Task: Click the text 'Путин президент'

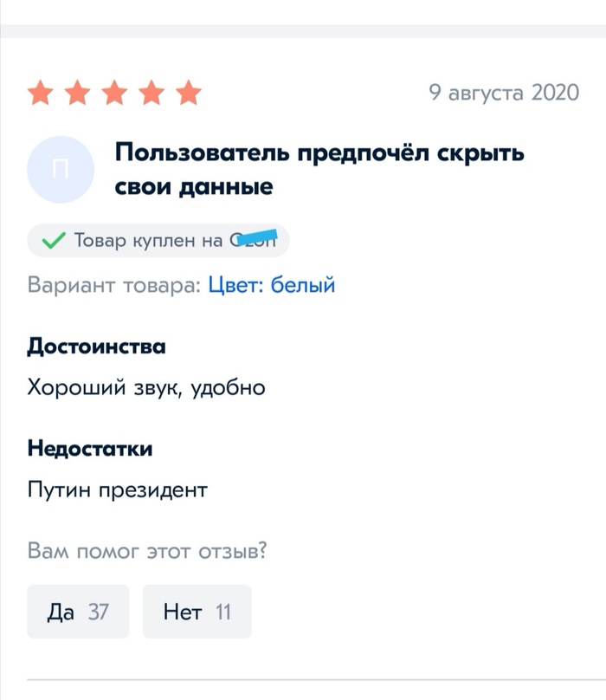Action: click(118, 489)
